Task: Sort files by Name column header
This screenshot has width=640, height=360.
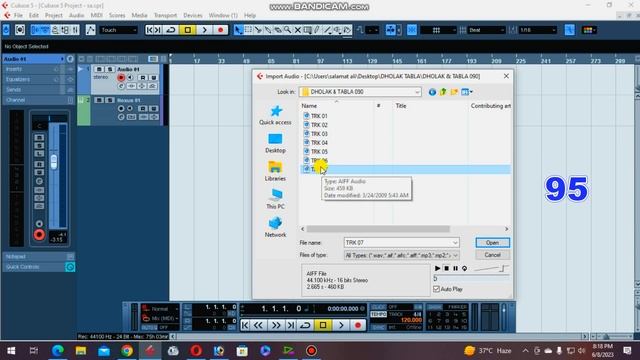Action: tap(309, 106)
